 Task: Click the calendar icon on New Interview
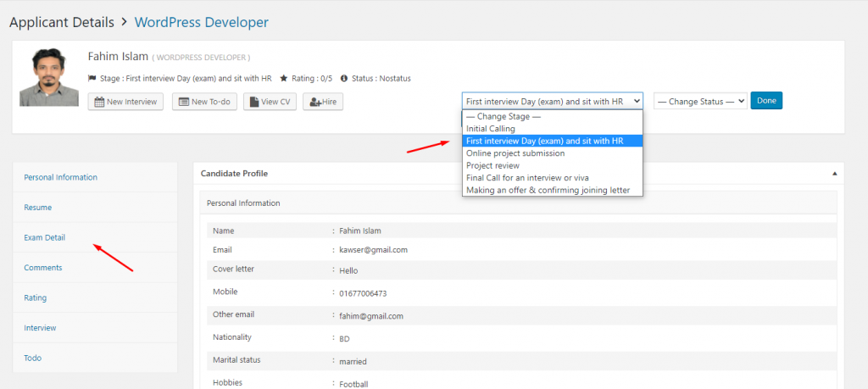click(100, 102)
